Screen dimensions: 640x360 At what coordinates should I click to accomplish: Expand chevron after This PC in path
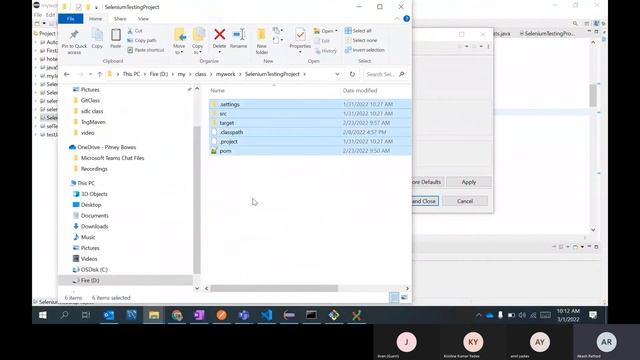coord(145,74)
